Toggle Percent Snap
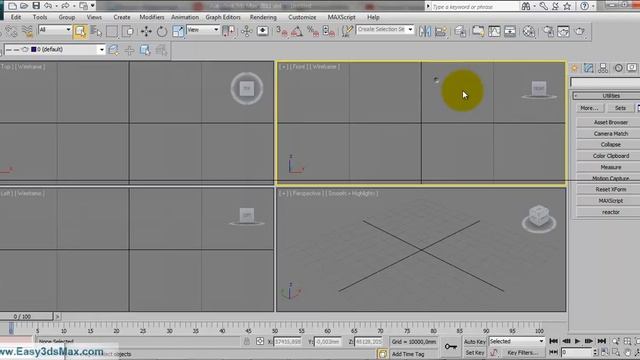The image size is (640, 360). coord(313,31)
